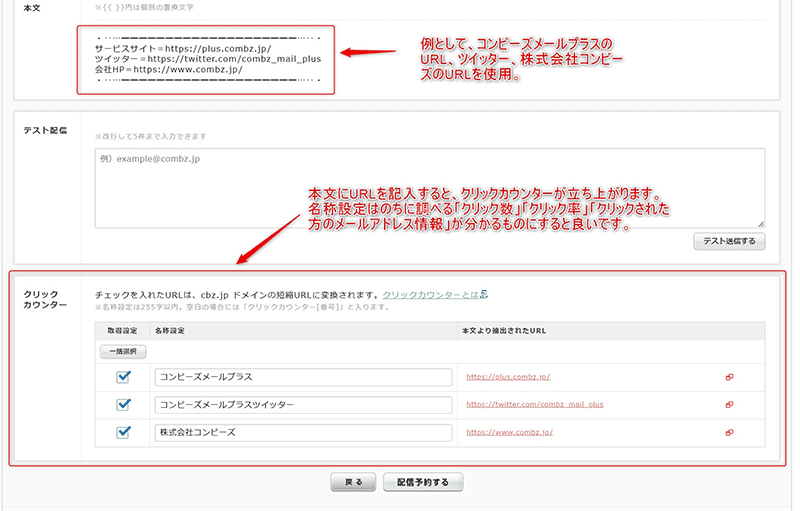The height and width of the screenshot is (511, 800).
Task: Uncheck the 株式会社コンビーズ row checkbox
Action: pos(123,432)
